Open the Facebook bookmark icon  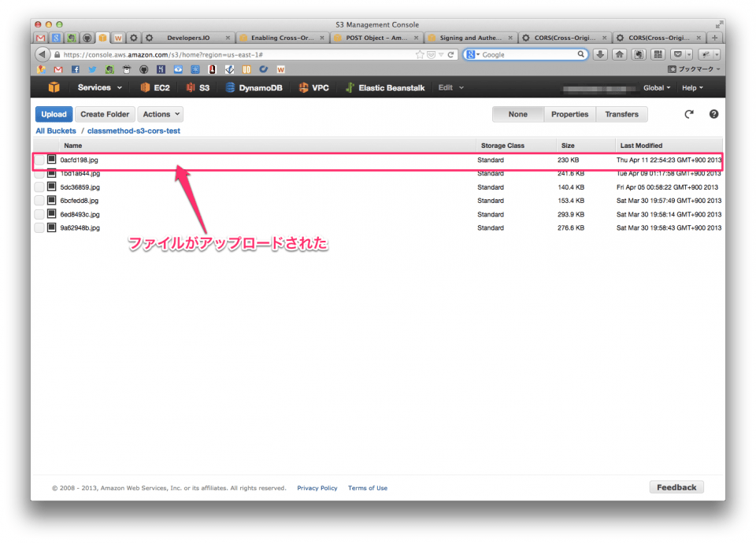76,69
